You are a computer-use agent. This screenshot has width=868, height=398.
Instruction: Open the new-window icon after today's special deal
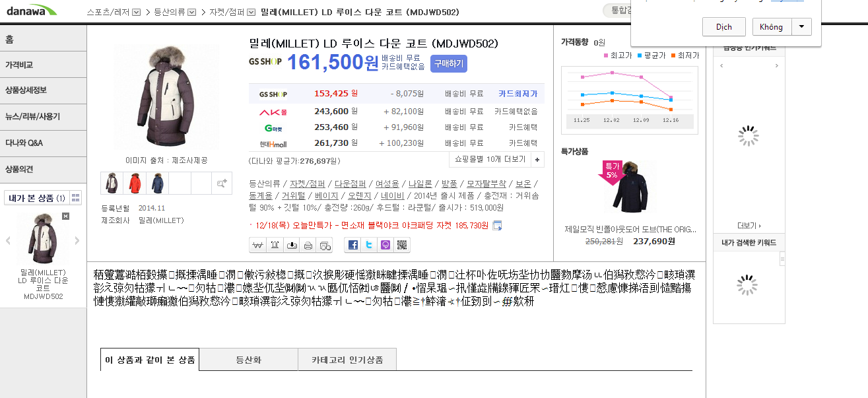[x=497, y=226]
